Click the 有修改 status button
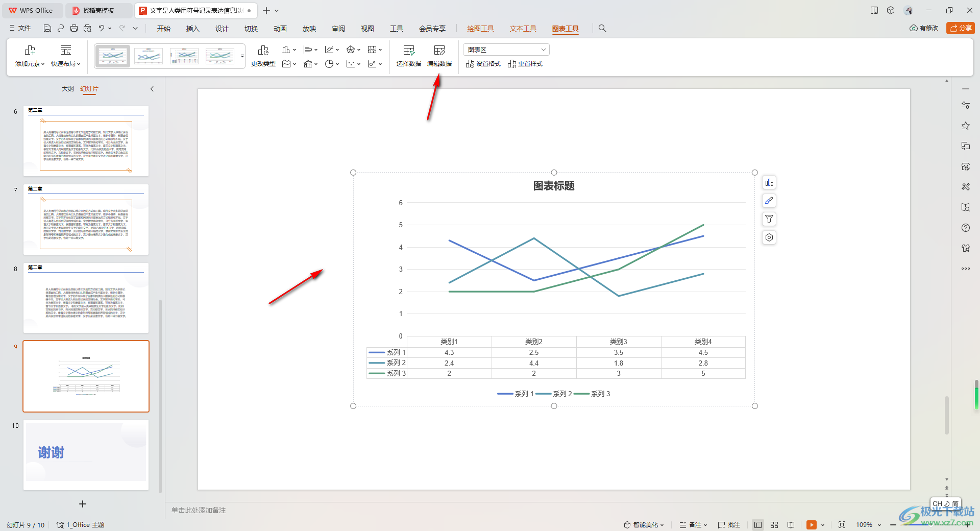The image size is (980, 531). (924, 28)
